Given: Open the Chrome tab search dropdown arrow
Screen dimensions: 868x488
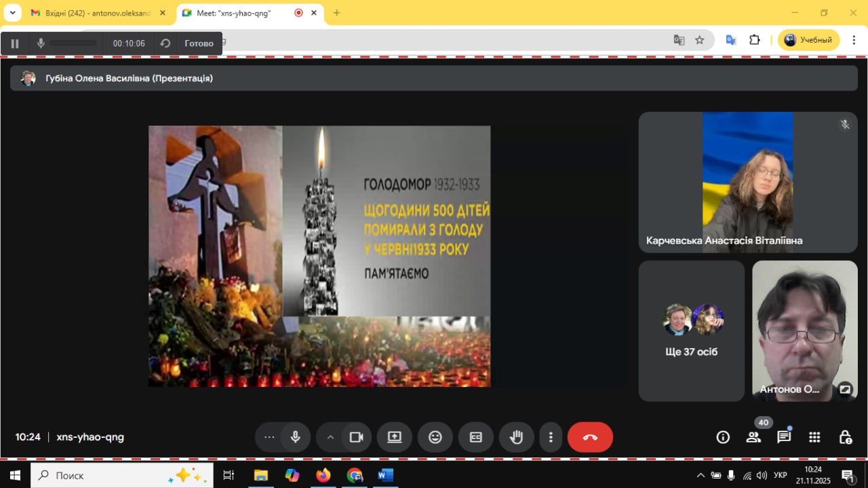Looking at the screenshot, I should pos(12,13).
